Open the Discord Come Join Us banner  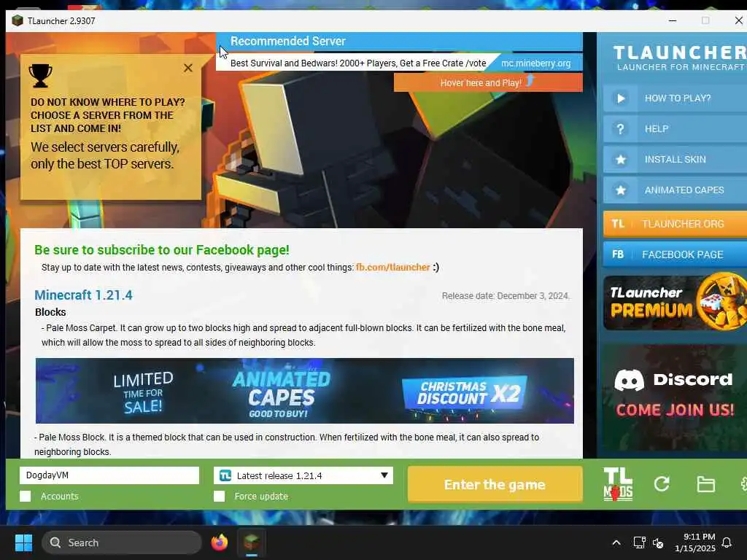coord(675,397)
